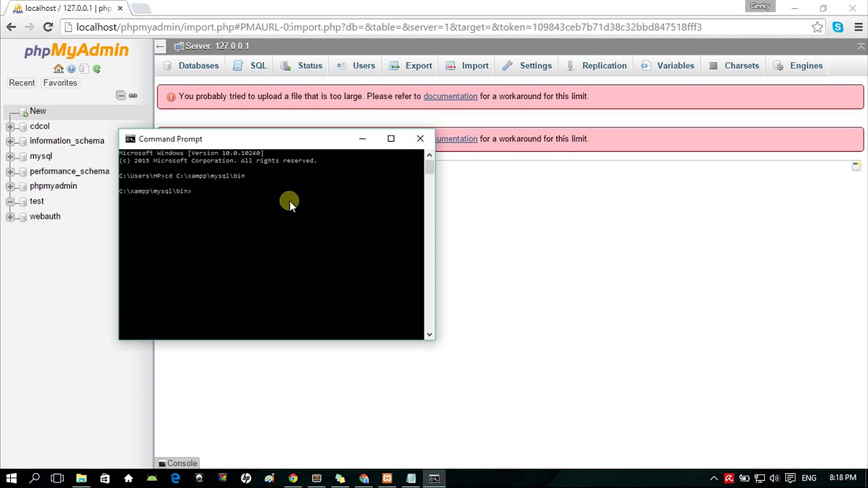Expand the information_schema database node

point(10,142)
